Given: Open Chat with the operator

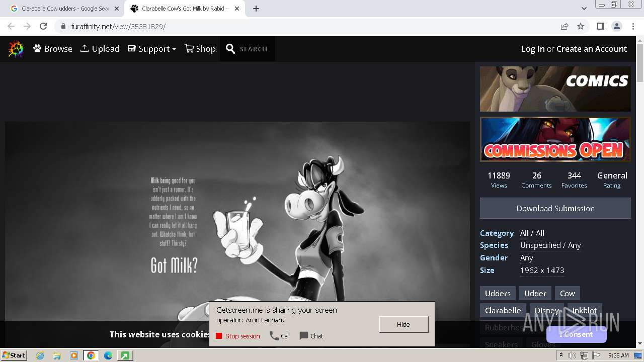Looking at the screenshot, I should 311,336.
